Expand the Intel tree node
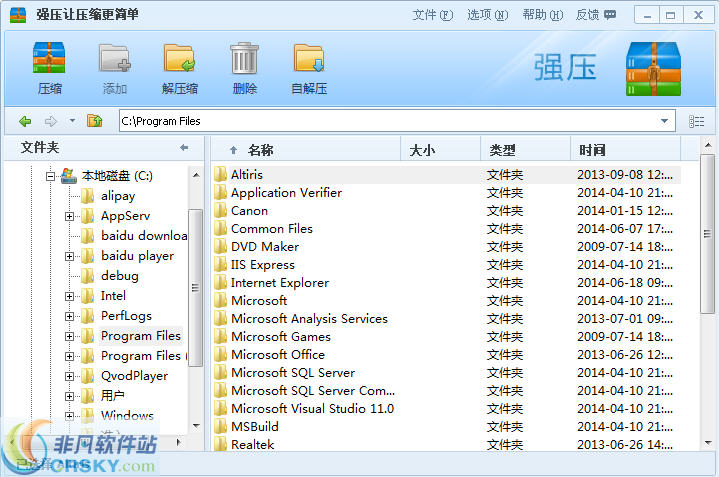The height and width of the screenshot is (477, 719). click(x=69, y=296)
